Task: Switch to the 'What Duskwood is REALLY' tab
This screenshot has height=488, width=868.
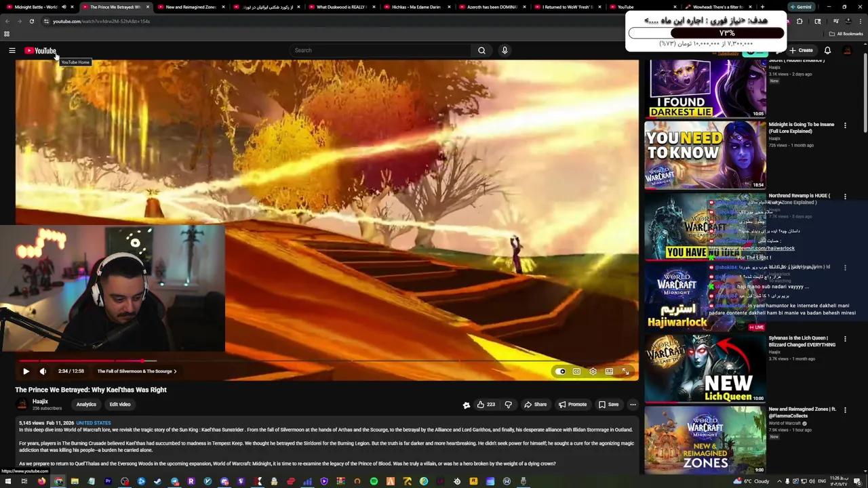Action: 342,7
